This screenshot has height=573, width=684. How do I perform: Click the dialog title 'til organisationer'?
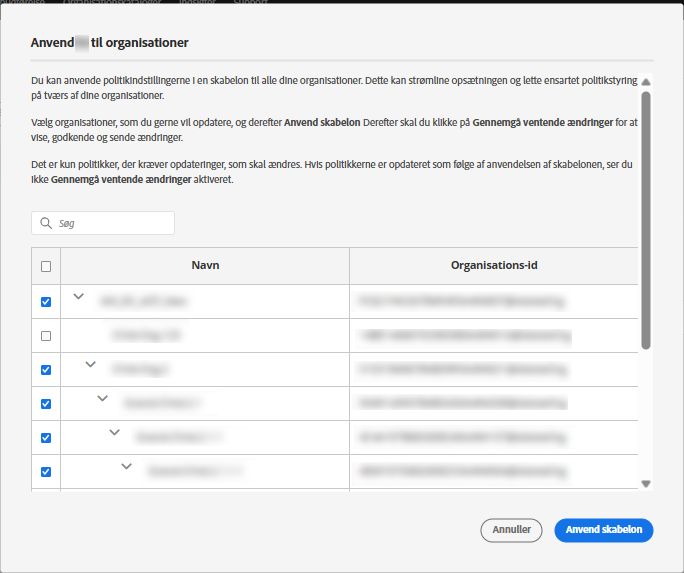(x=140, y=43)
